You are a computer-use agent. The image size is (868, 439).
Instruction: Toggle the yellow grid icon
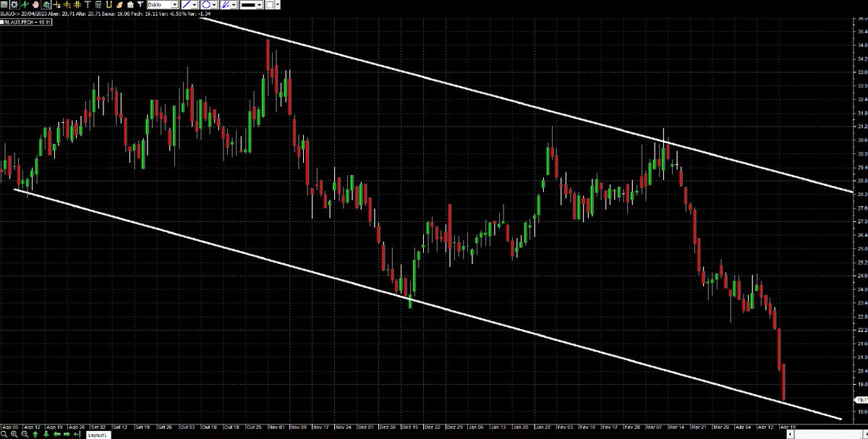77,4
